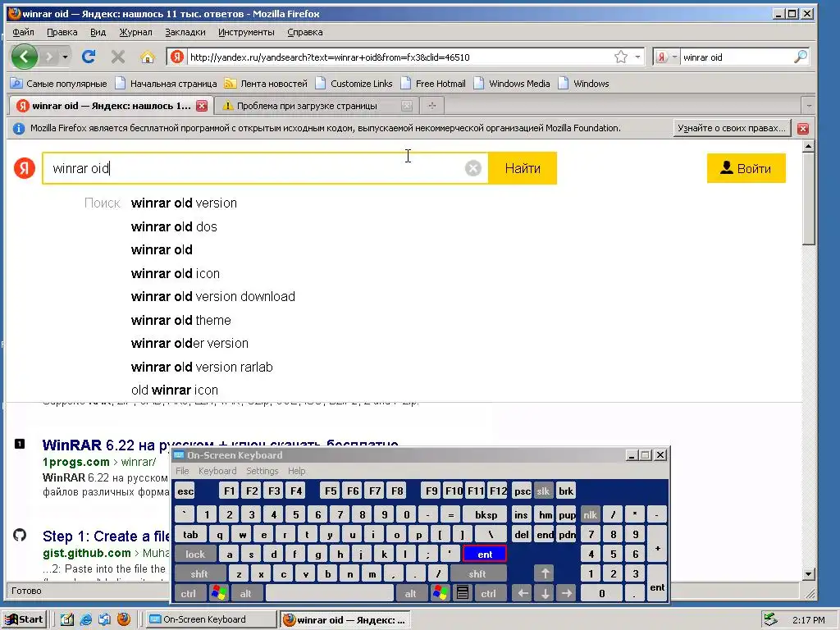Click the page scrollbar up arrow
The height and width of the screenshot is (630, 840).
(x=809, y=146)
